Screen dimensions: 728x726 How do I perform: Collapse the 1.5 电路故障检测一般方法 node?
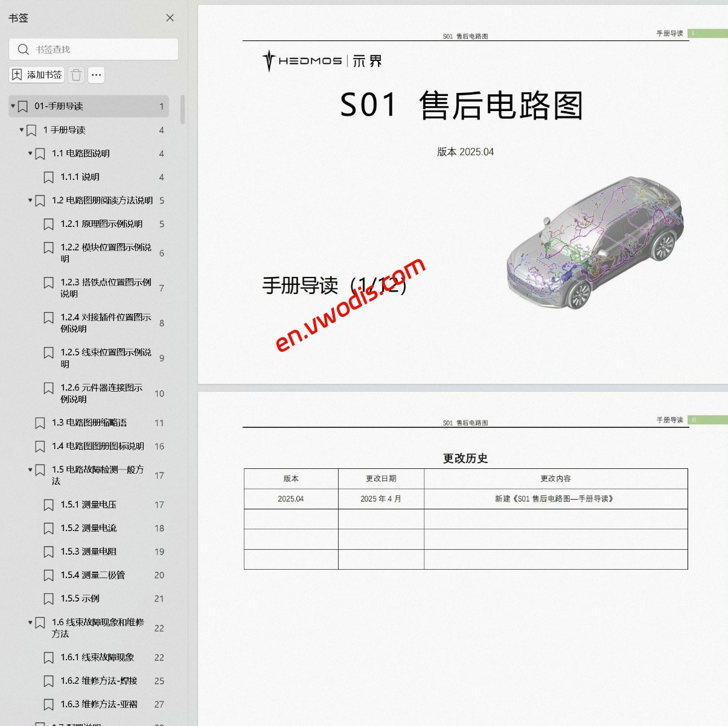pyautogui.click(x=29, y=470)
